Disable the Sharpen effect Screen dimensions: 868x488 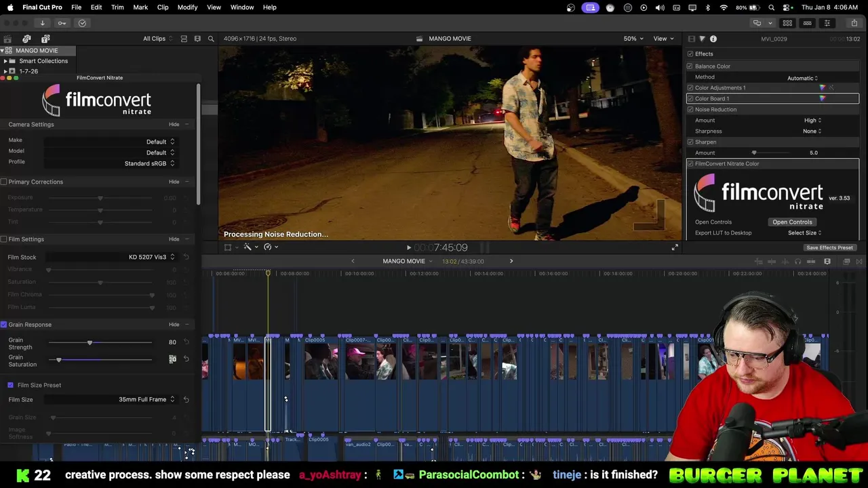pos(690,142)
